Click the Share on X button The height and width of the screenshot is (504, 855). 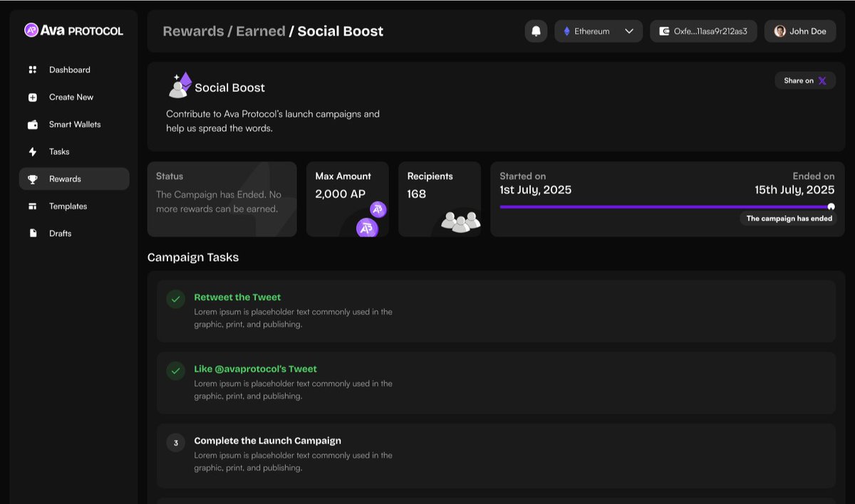pyautogui.click(x=805, y=80)
